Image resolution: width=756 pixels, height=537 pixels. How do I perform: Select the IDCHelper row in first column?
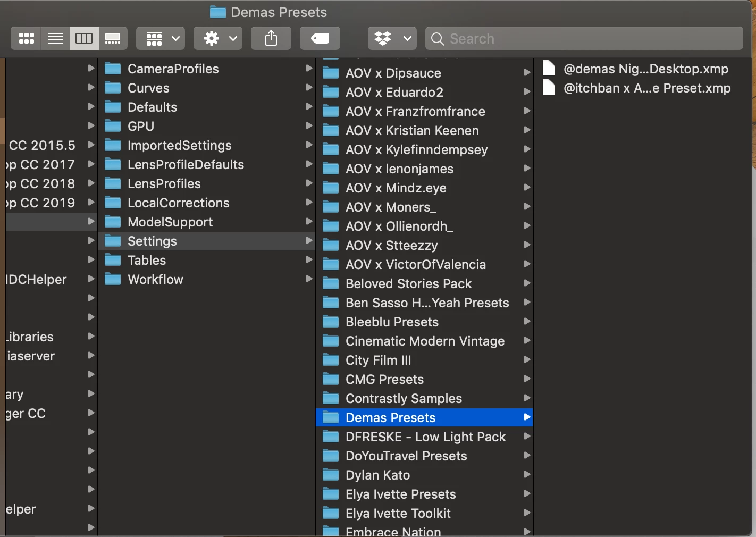click(51, 279)
